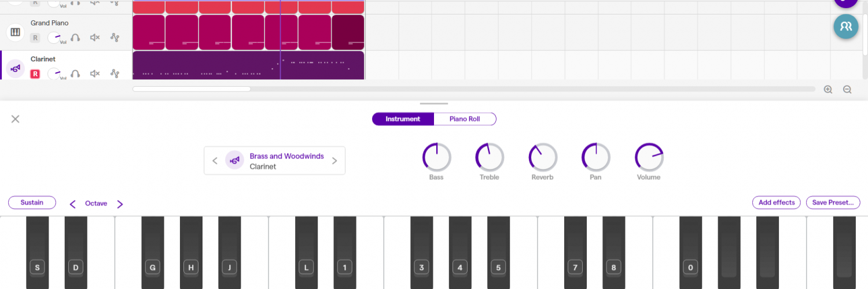This screenshot has width=868, height=289.
Task: Click the horizontal timeline scrollbar thumb
Action: pos(192,89)
